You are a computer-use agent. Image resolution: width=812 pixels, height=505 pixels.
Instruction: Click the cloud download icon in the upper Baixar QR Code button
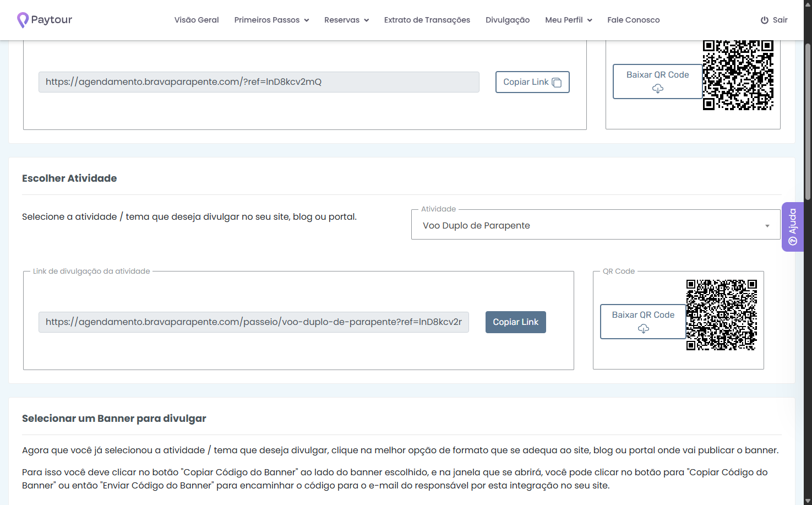658,89
